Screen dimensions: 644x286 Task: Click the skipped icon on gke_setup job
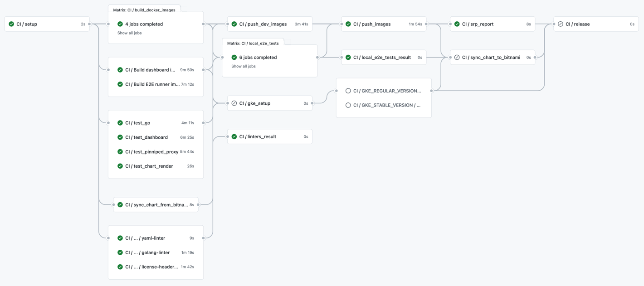point(234,103)
